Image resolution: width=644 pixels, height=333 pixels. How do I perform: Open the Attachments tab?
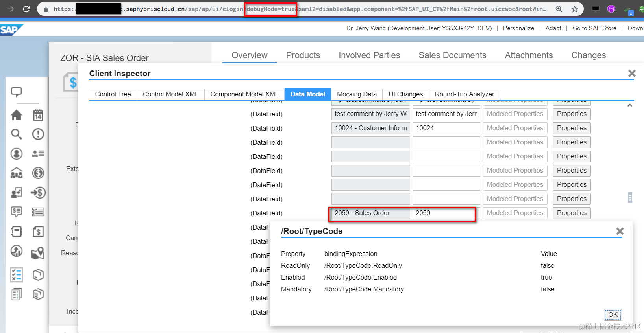pyautogui.click(x=529, y=55)
